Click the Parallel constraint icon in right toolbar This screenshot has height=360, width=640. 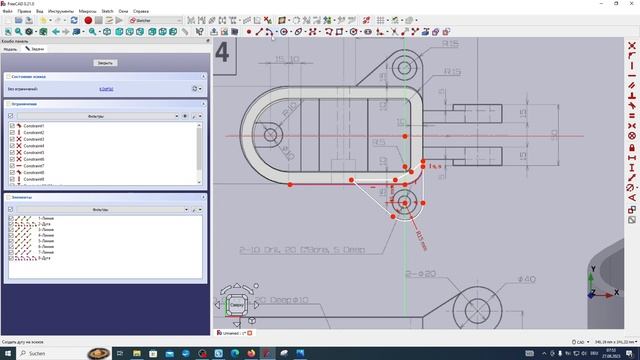(x=632, y=86)
